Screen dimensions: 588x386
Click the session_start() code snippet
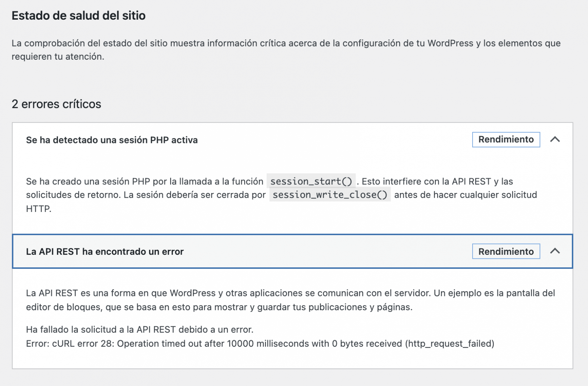coord(311,181)
